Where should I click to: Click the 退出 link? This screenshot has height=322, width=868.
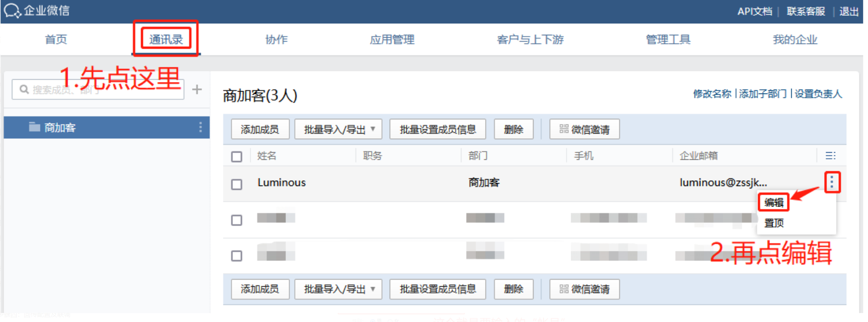848,11
